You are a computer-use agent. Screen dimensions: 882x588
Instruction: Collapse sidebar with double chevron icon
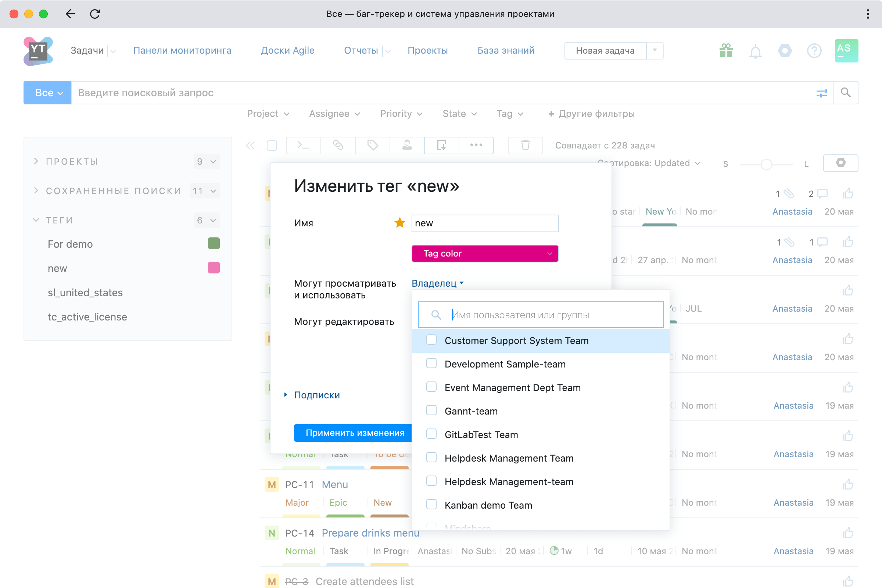click(x=250, y=146)
